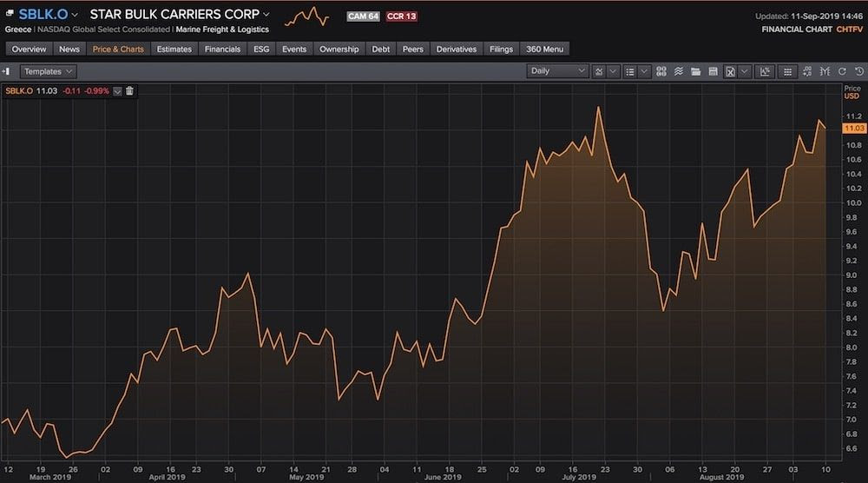Switch to the Peers tab
868x483 pixels.
tap(412, 50)
